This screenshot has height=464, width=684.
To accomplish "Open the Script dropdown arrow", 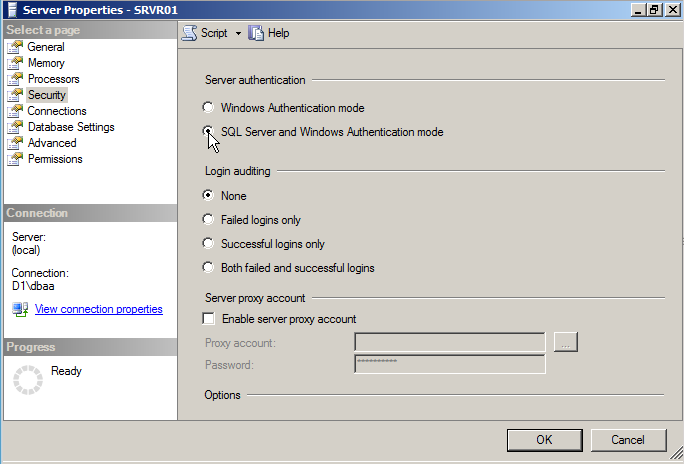I will 238,33.
